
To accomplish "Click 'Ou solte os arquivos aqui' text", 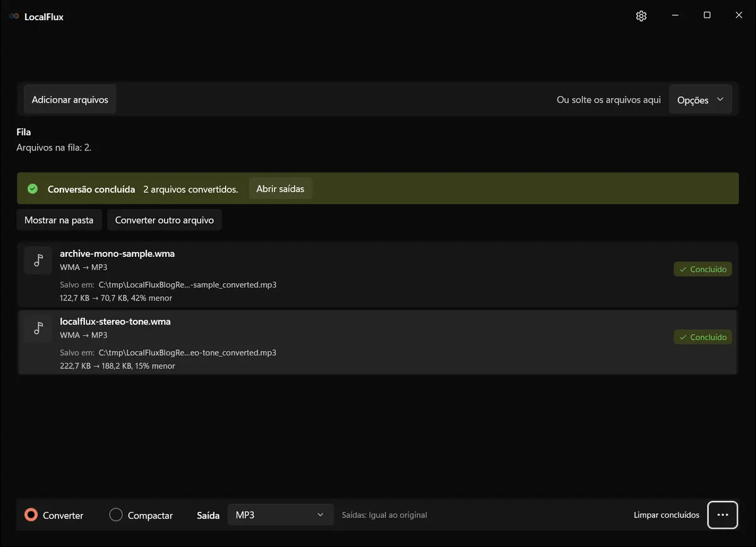I will [x=609, y=99].
